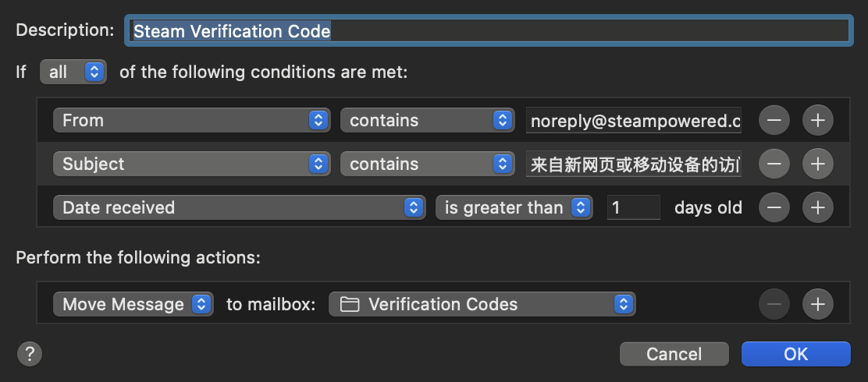Open the help question mark button
This screenshot has width=868, height=382.
[x=30, y=354]
